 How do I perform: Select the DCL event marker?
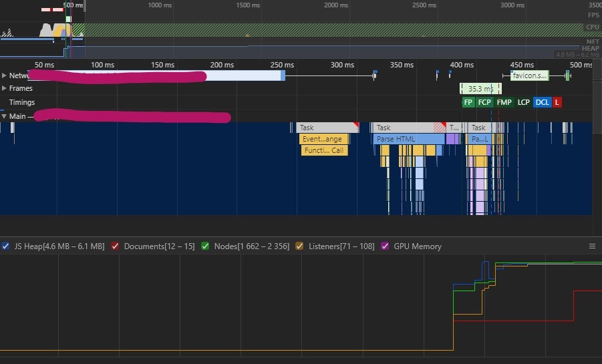coord(543,102)
